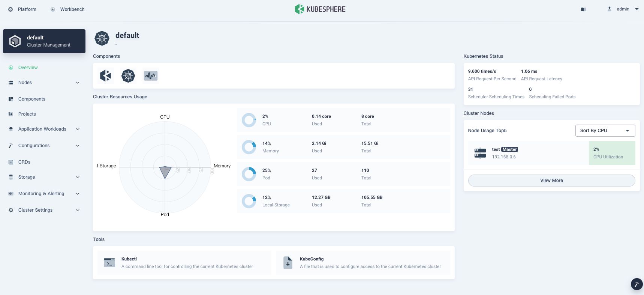The width and height of the screenshot is (644, 295).
Task: Click the KubeSphere component icon
Action: [106, 76]
